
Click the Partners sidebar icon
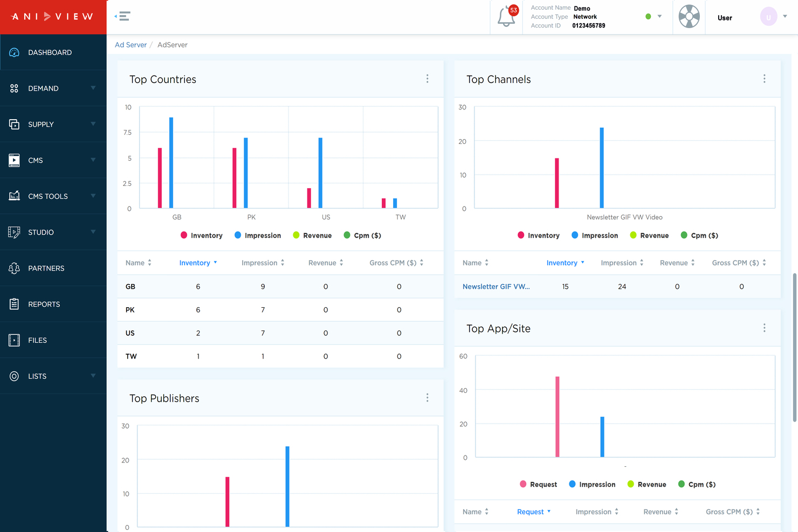coord(13,268)
